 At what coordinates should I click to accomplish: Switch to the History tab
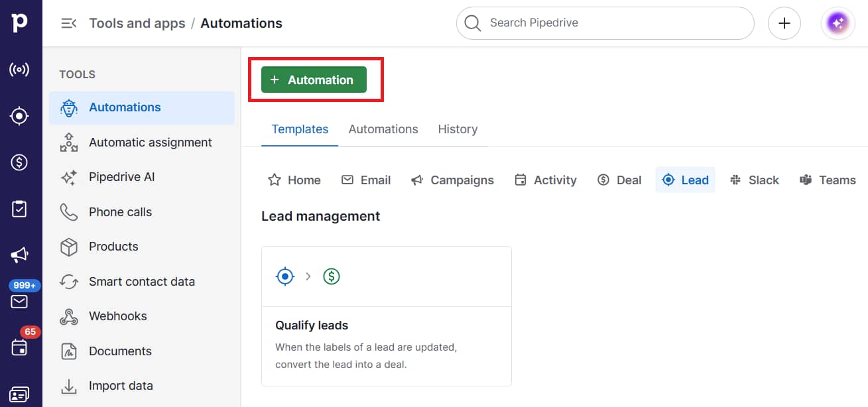pyautogui.click(x=458, y=129)
